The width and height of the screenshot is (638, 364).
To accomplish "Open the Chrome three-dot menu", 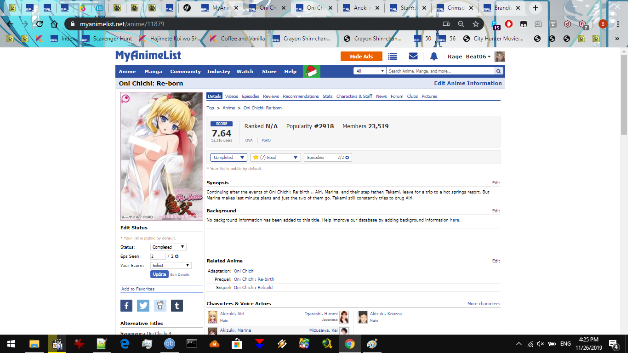I will 617,24.
